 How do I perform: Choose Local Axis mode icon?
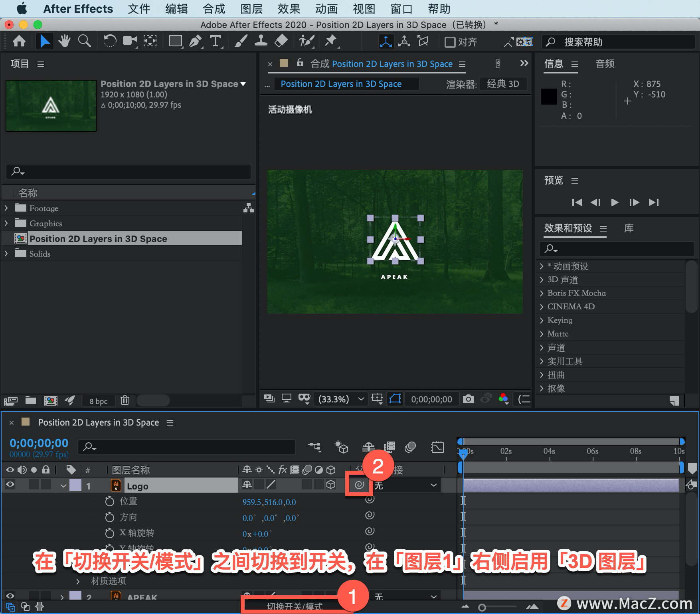(x=386, y=42)
